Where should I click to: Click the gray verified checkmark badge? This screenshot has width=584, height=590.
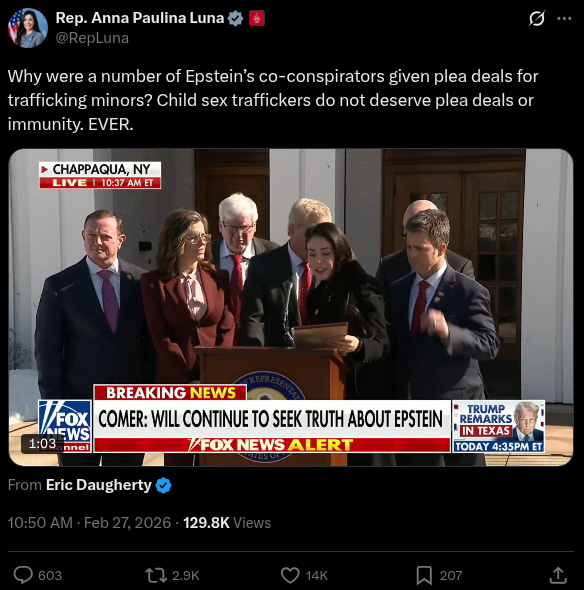tap(236, 18)
